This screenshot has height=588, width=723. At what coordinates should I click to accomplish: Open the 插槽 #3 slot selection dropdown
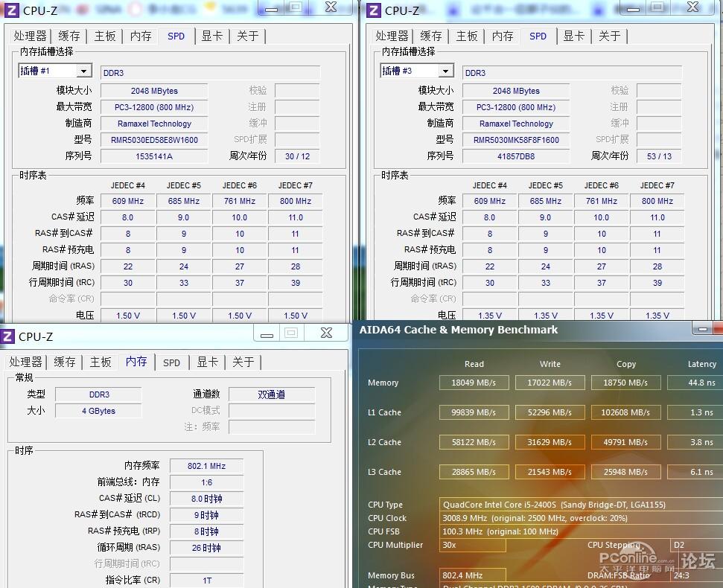[x=445, y=71]
